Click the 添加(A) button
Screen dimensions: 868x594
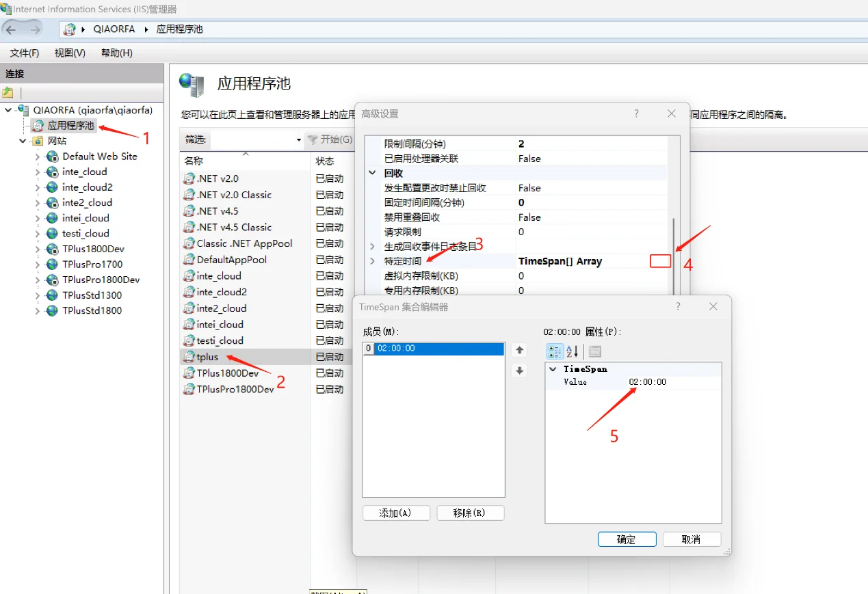(x=396, y=513)
